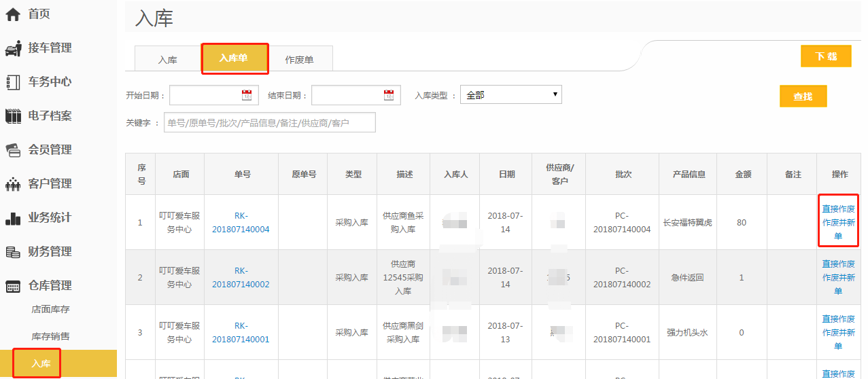Click the 电子档案 archive icon
The image size is (868, 379).
tap(13, 116)
